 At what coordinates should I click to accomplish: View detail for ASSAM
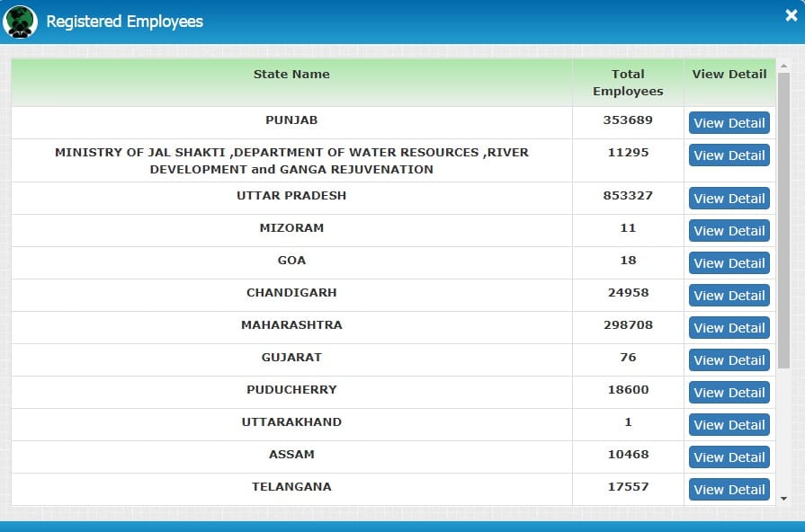click(729, 457)
